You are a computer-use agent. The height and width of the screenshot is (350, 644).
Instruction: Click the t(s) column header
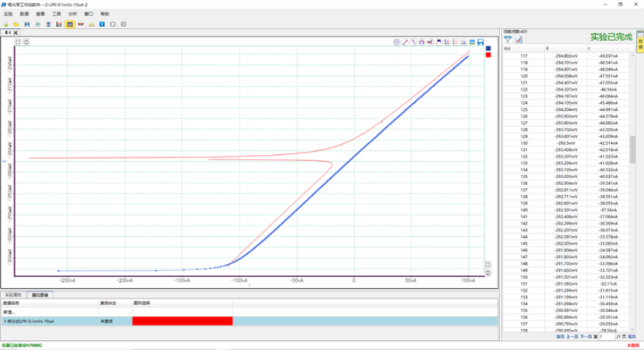524,49
